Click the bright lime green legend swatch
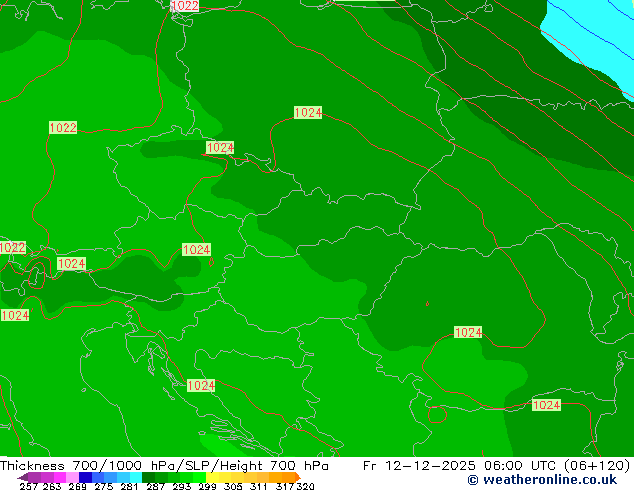 coord(200,477)
